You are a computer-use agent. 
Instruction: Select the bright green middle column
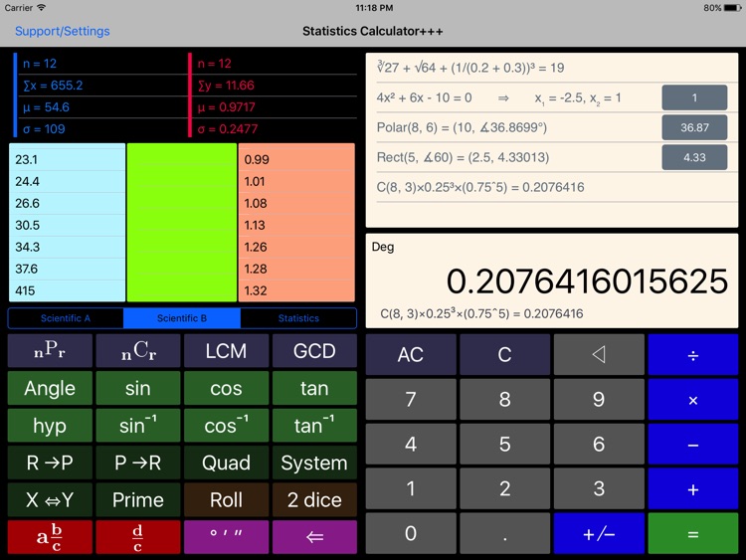(181, 223)
